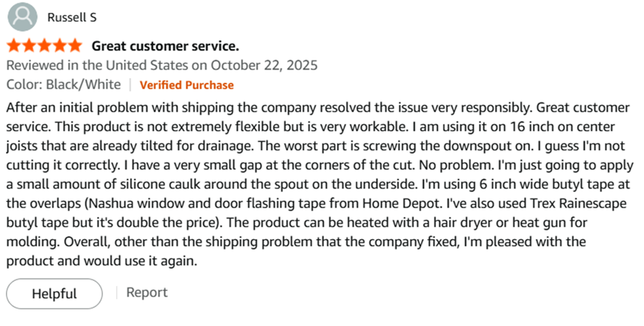Screen dimensions: 644x326
Task: Open the "Great customer service." review title
Action: pyautogui.click(x=165, y=46)
